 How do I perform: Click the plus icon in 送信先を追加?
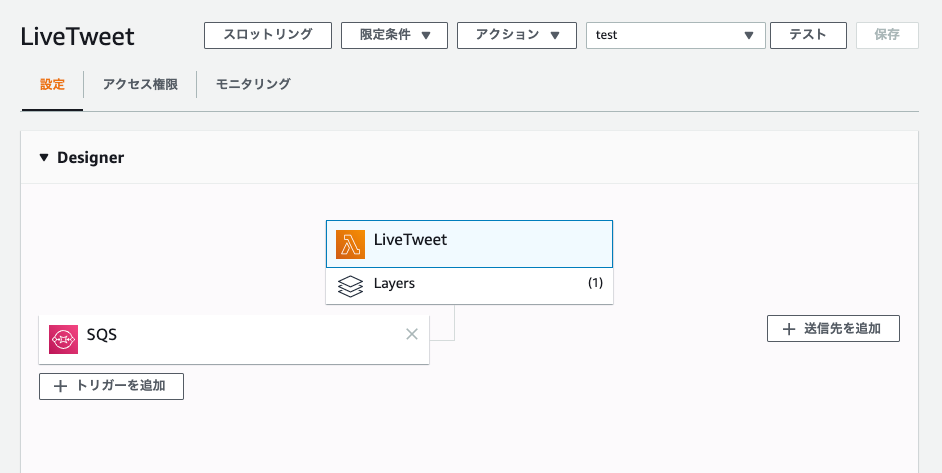788,329
